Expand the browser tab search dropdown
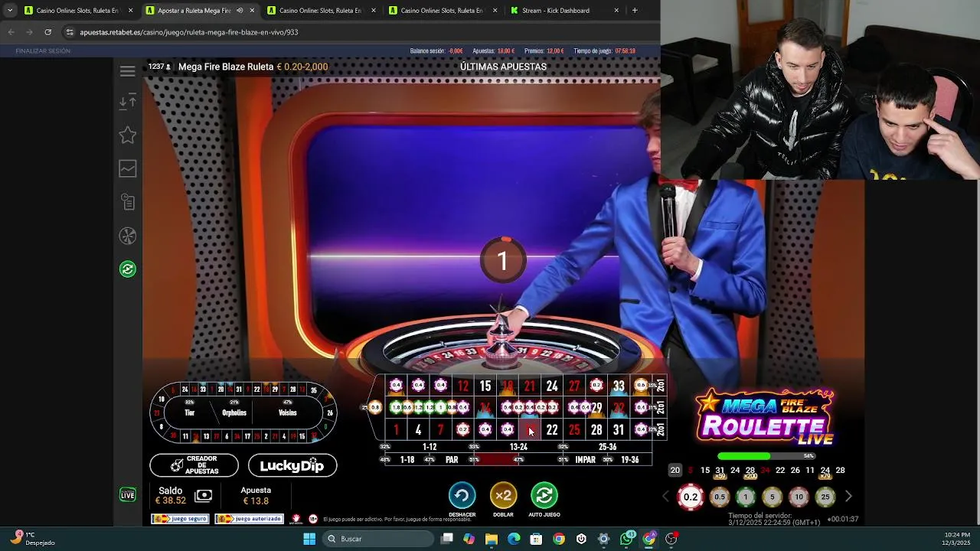Screen dimensions: 980x551 (x=9, y=11)
